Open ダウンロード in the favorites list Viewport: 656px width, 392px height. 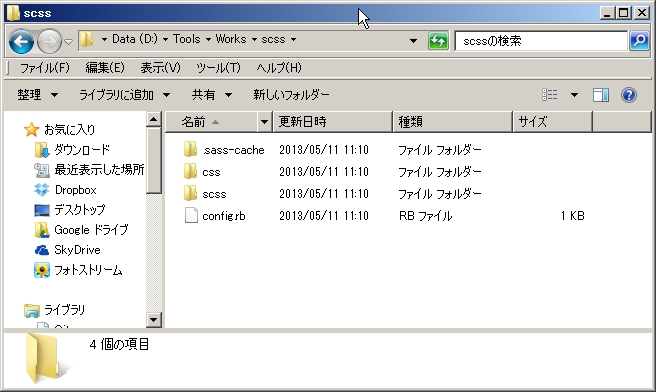pos(72,150)
